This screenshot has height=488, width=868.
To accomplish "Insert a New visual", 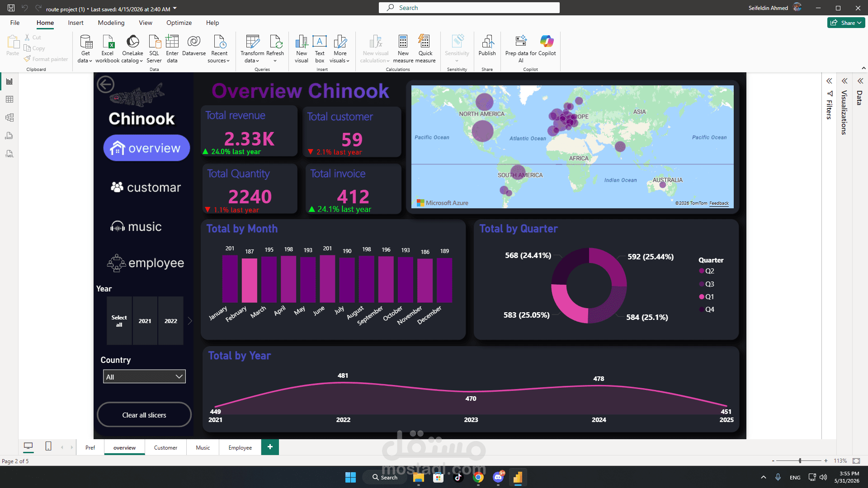I will click(302, 48).
